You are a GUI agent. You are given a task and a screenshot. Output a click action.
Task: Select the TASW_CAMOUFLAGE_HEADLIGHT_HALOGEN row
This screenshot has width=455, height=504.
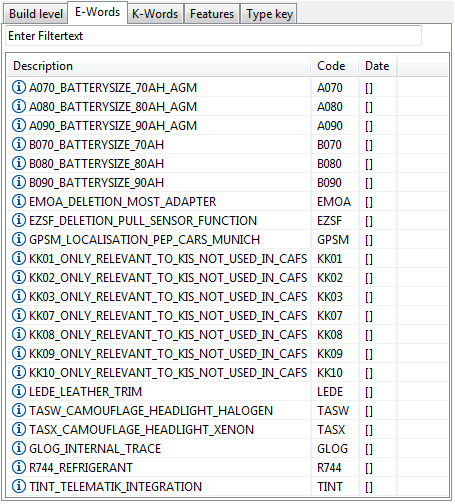pos(227,410)
